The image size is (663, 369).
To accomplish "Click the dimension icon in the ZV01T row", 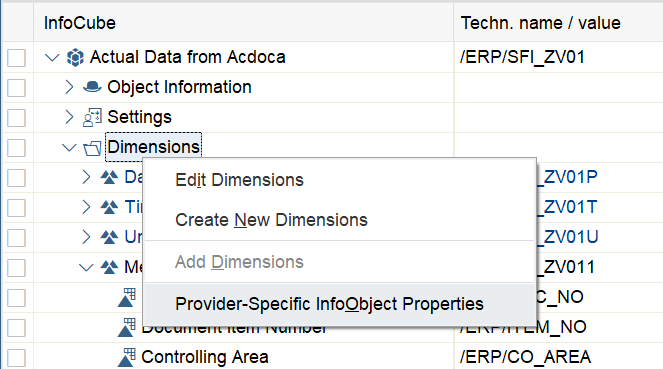I will [x=109, y=207].
